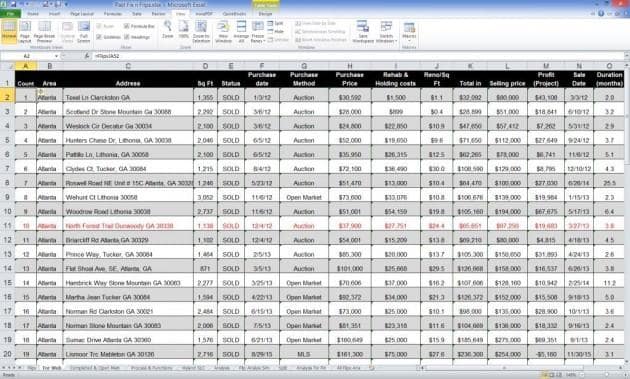Open Freeze Panes dropdown
Screen dimensions: 630x379
(x=258, y=32)
